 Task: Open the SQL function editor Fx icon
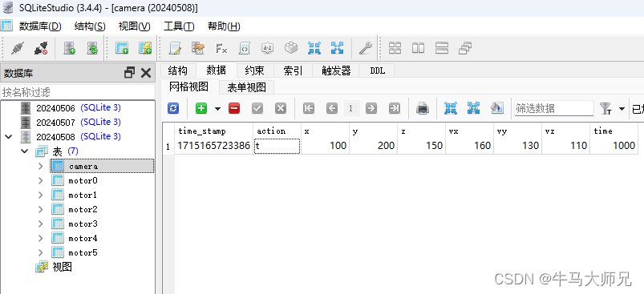[221, 48]
